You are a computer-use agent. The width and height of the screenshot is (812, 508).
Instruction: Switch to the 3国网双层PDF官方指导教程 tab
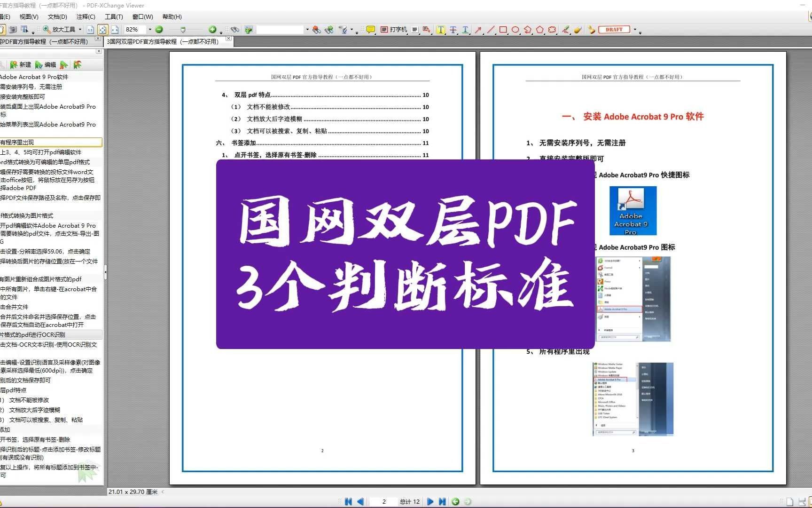pyautogui.click(x=163, y=41)
